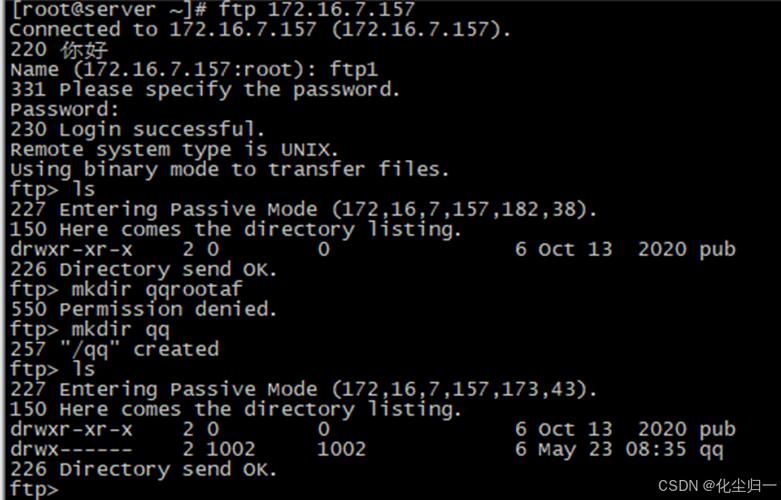781x500 pixels.
Task: Click the "qq" directory name in listing
Action: click(x=711, y=449)
